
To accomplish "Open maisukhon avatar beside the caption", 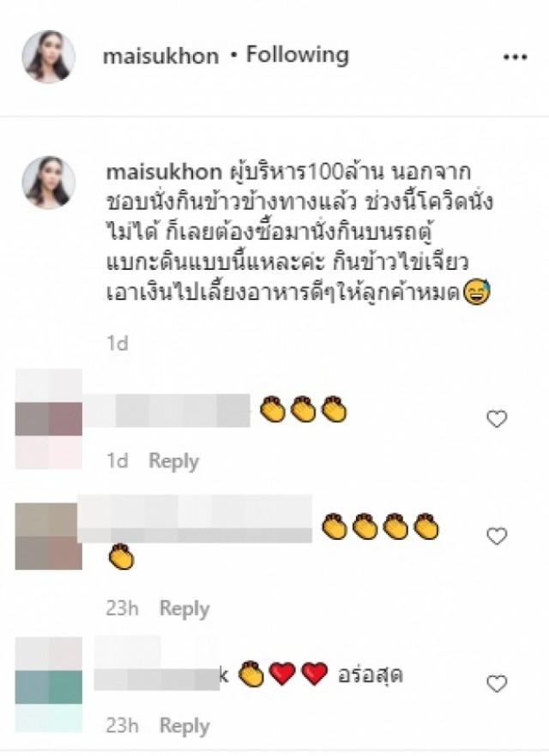I will point(48,182).
